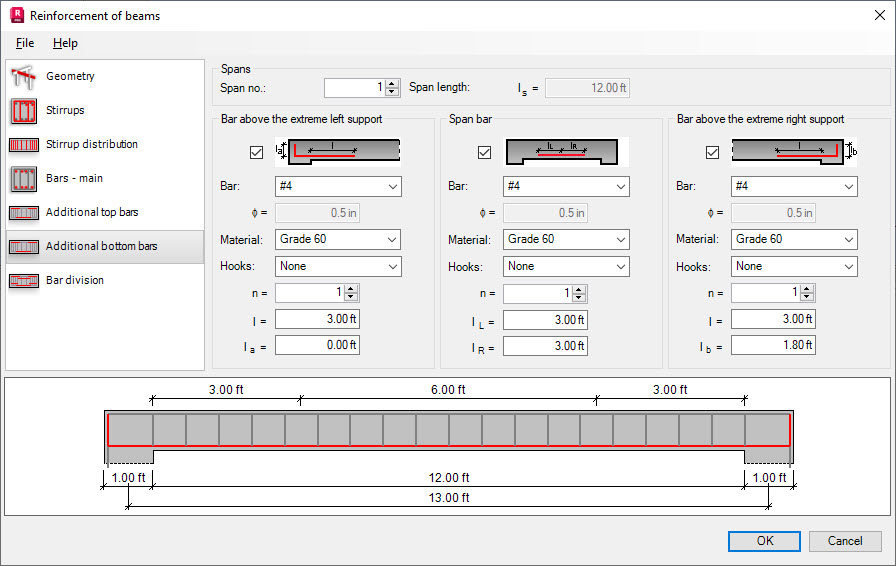Open Material dropdown for Span bar

click(566, 240)
